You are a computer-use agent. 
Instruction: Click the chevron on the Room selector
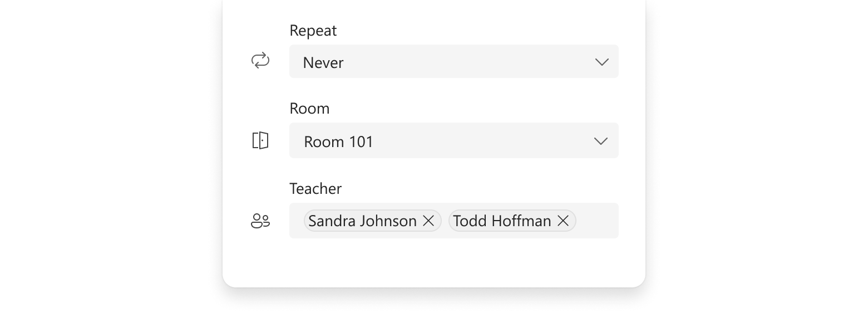(600, 141)
